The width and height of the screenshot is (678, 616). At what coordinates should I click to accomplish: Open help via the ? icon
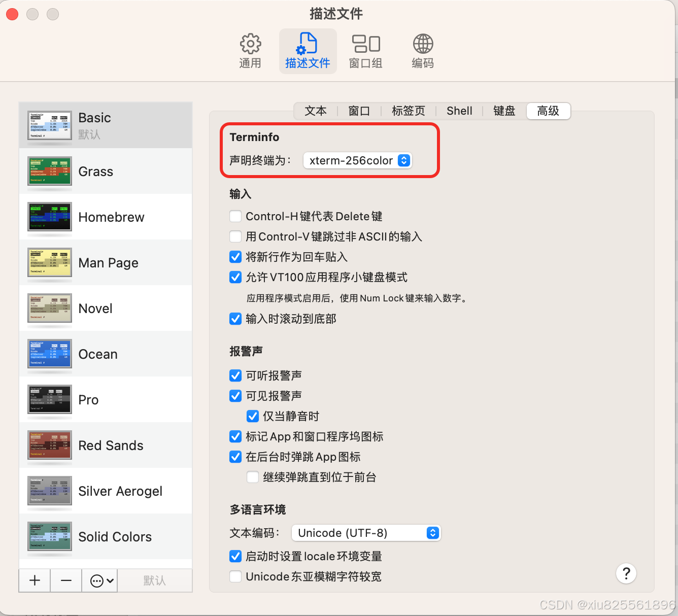pyautogui.click(x=626, y=573)
